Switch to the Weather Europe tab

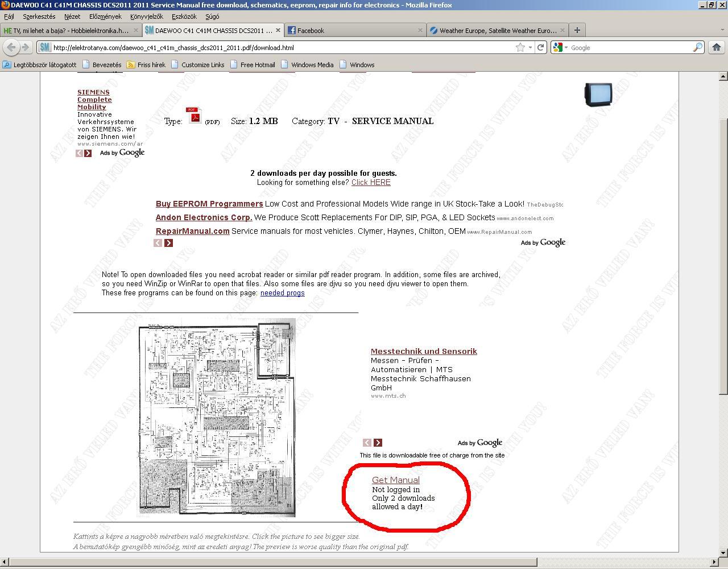click(x=498, y=30)
